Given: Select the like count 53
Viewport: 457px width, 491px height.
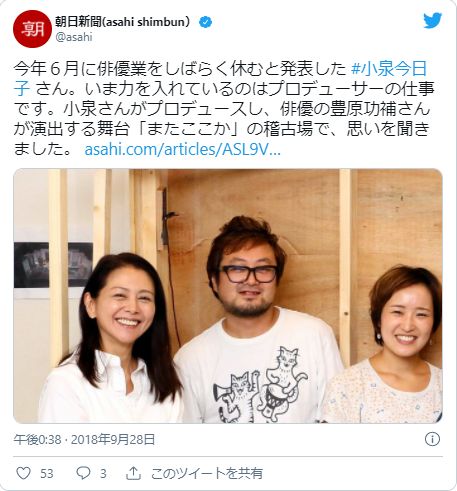Looking at the screenshot, I should coord(47,473).
